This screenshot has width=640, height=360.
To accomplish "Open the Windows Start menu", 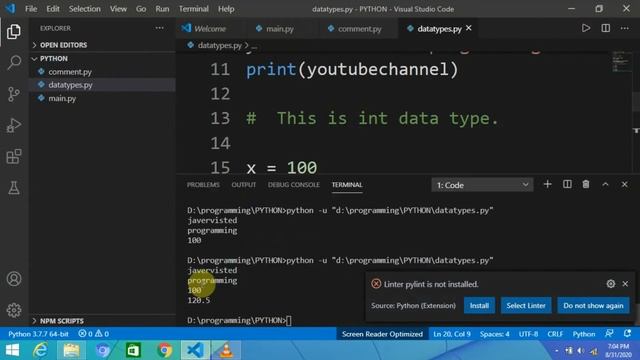I will click(x=12, y=350).
